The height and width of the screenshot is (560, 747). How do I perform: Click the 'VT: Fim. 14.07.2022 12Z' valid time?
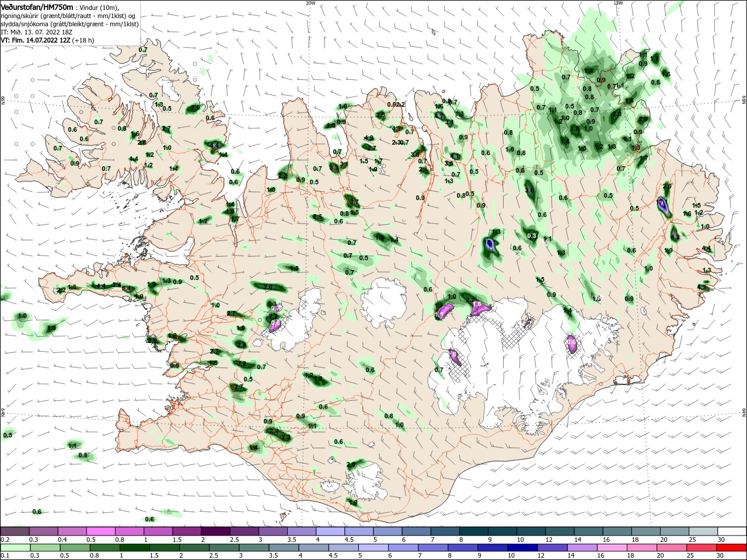click(x=36, y=40)
